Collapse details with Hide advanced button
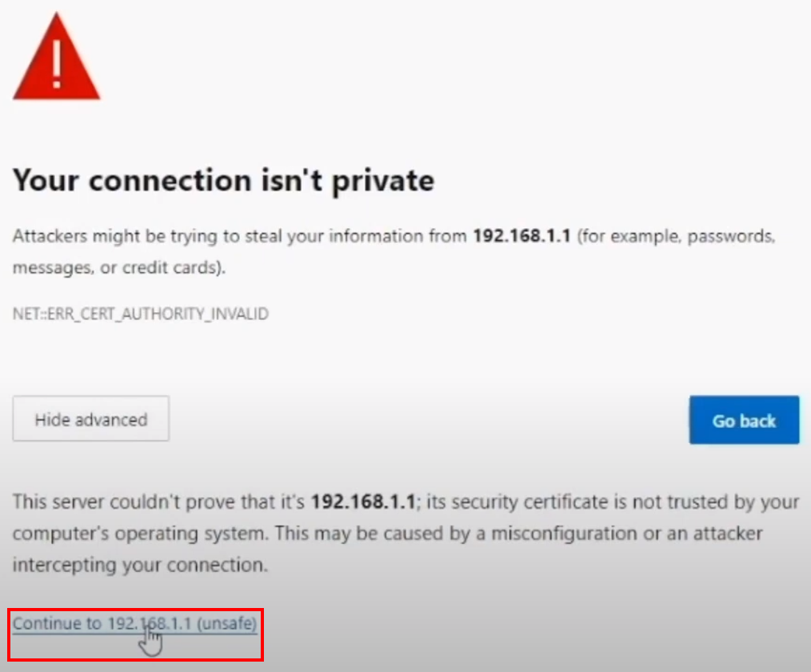 pyautogui.click(x=91, y=419)
